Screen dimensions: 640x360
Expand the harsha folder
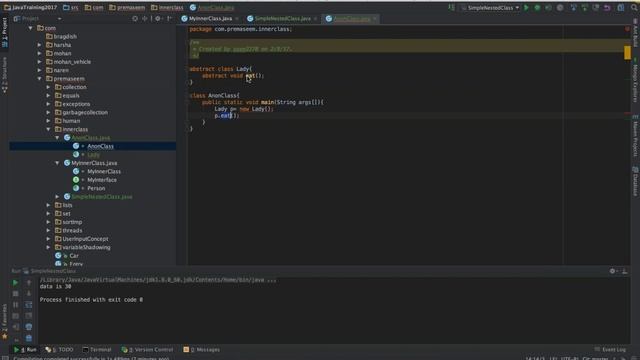40,45
